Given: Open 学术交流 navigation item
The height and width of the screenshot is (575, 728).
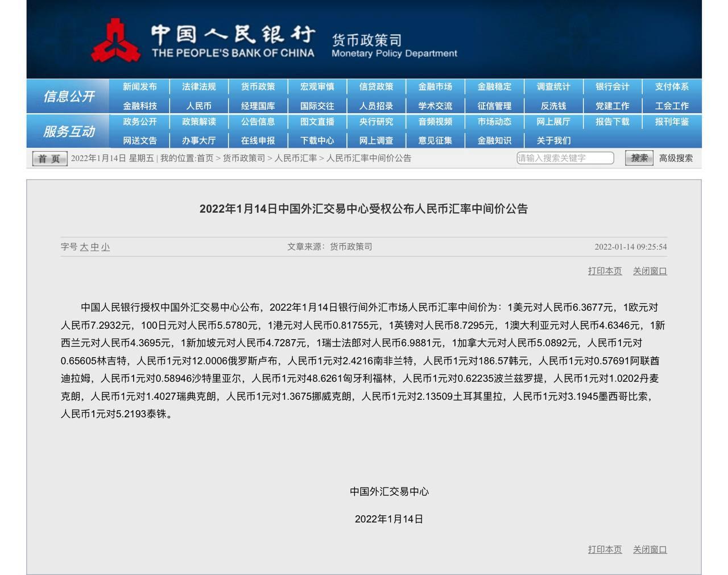Looking at the screenshot, I should point(436,106).
